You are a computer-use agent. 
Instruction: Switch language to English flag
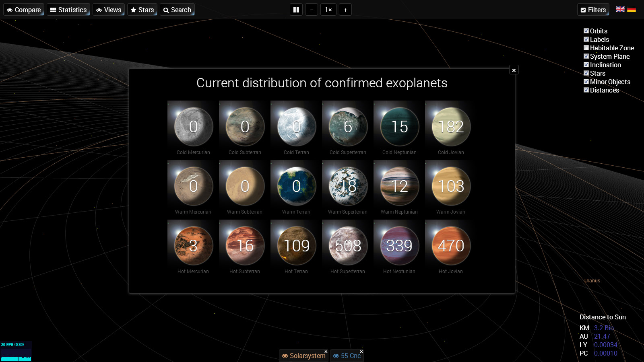620,9
